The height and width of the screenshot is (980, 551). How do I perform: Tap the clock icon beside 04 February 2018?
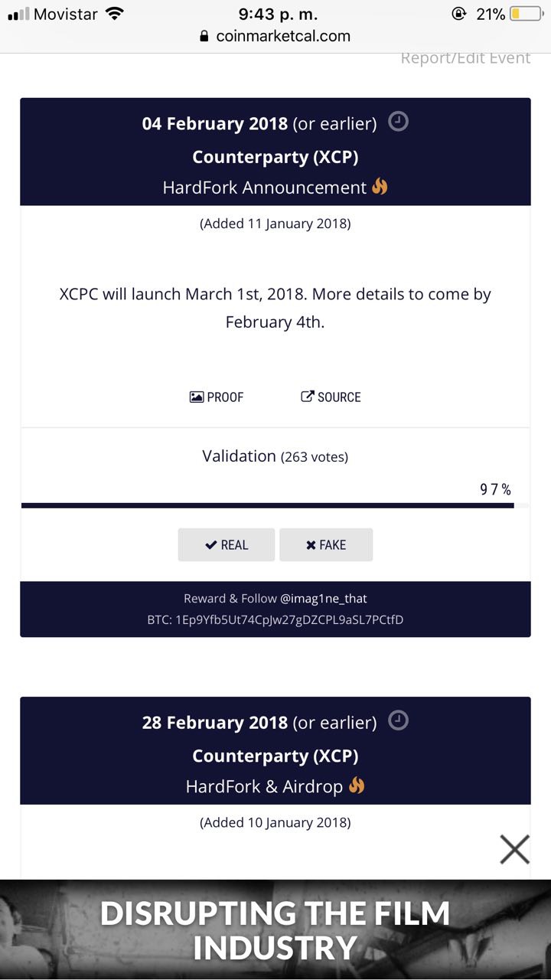[399, 122]
